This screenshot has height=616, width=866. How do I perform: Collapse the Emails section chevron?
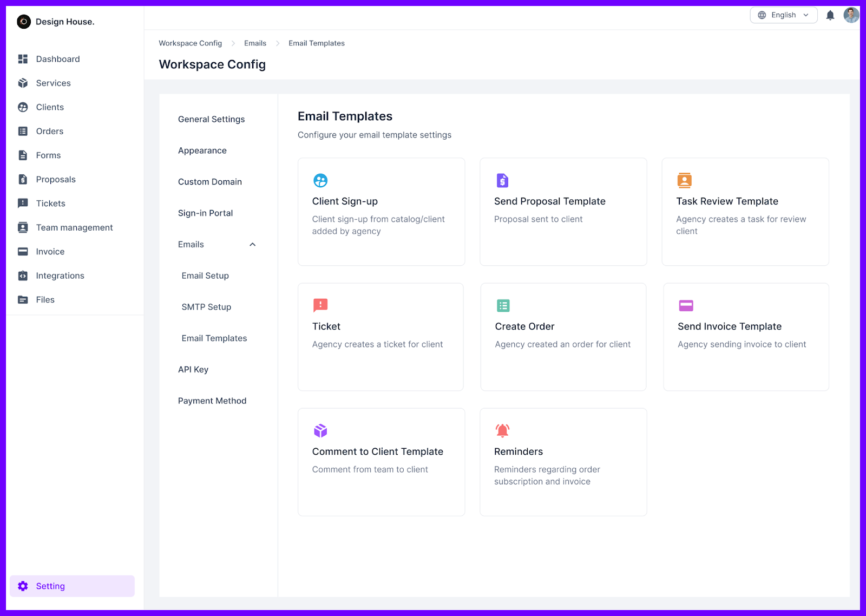point(252,244)
